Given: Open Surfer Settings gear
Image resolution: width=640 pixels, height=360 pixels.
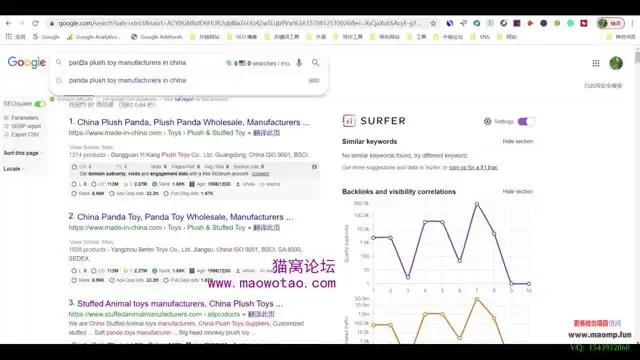Looking at the screenshot, I should 487,121.
